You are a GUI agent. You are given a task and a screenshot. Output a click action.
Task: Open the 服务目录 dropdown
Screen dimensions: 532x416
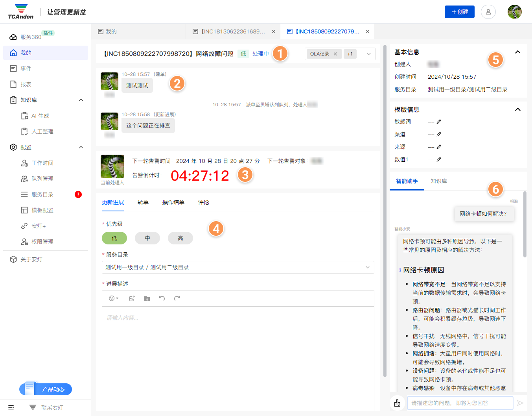237,267
